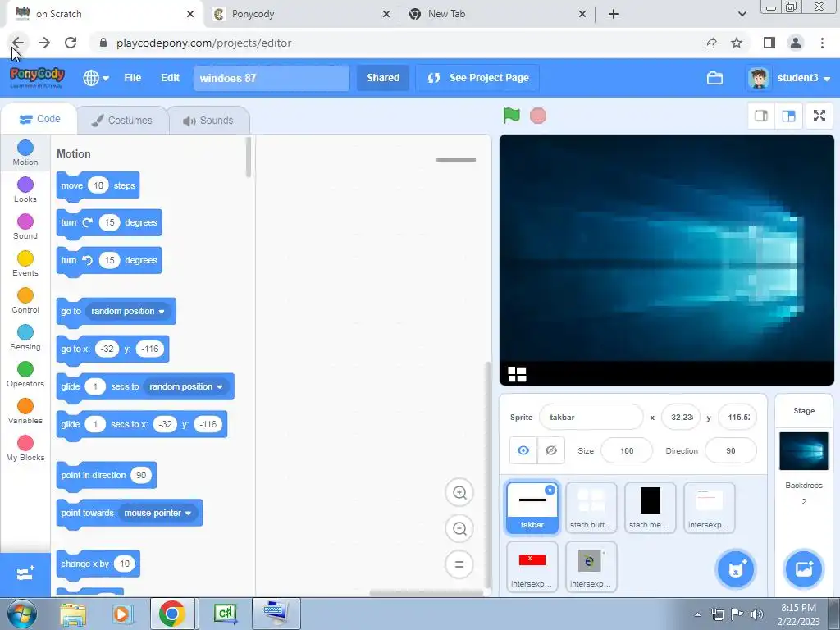Select the Motion category circle
The image size is (840, 630).
25,148
